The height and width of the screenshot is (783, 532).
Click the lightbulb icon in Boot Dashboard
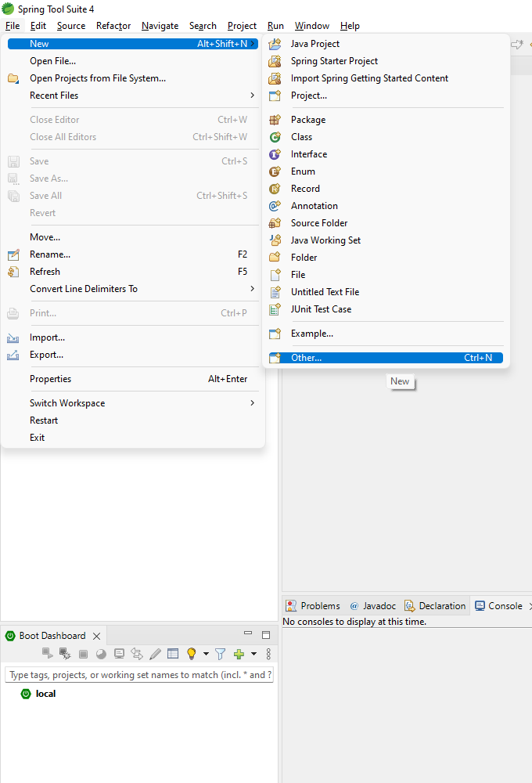coord(191,654)
